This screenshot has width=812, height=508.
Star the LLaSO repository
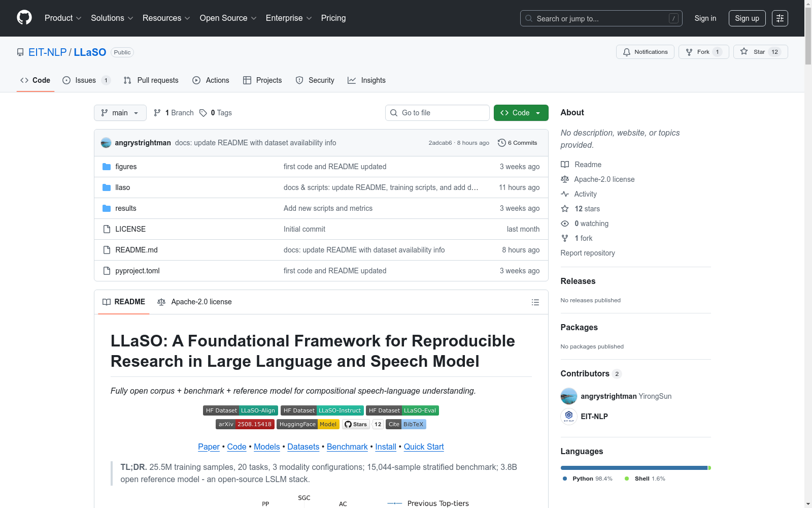point(761,52)
